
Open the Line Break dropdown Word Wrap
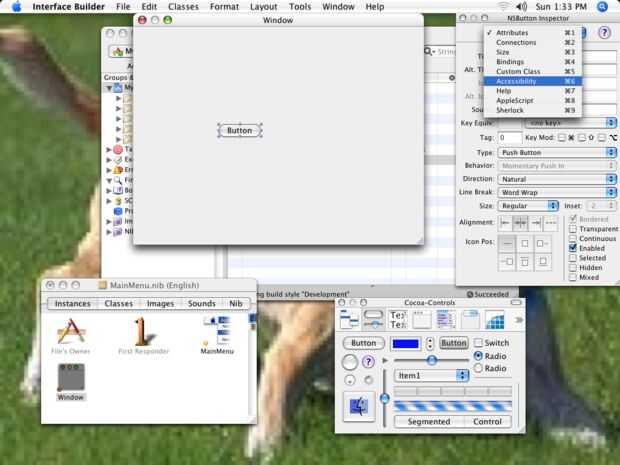pyautogui.click(x=557, y=193)
